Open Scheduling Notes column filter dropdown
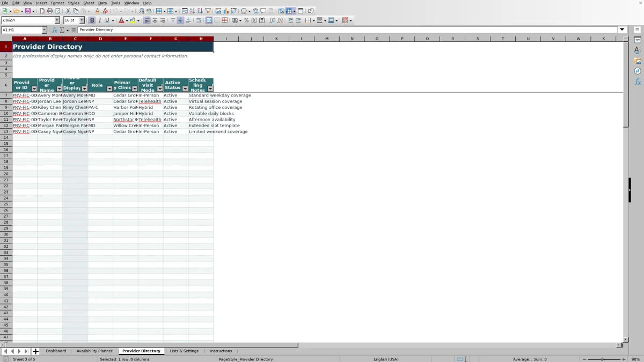 [210, 88]
